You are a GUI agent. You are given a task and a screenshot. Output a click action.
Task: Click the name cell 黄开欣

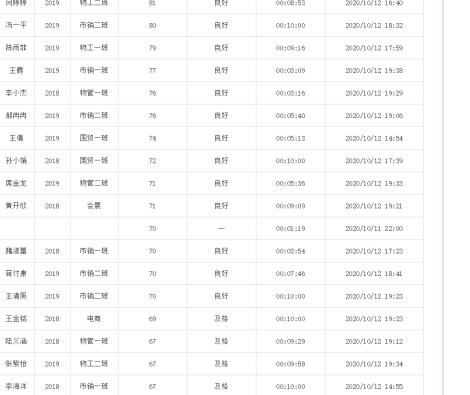coord(16,206)
